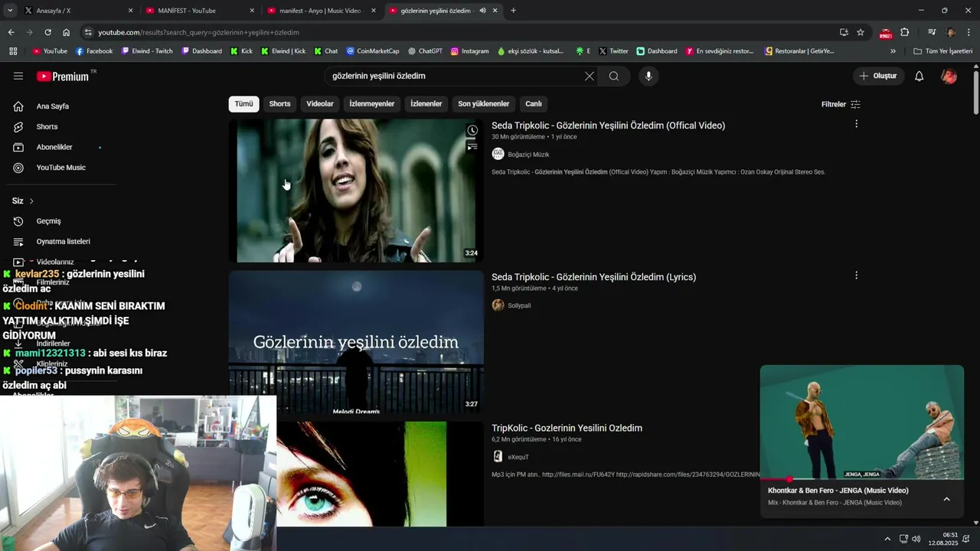The width and height of the screenshot is (980, 551).
Task: Start voice search with the microphone
Action: (x=648, y=76)
